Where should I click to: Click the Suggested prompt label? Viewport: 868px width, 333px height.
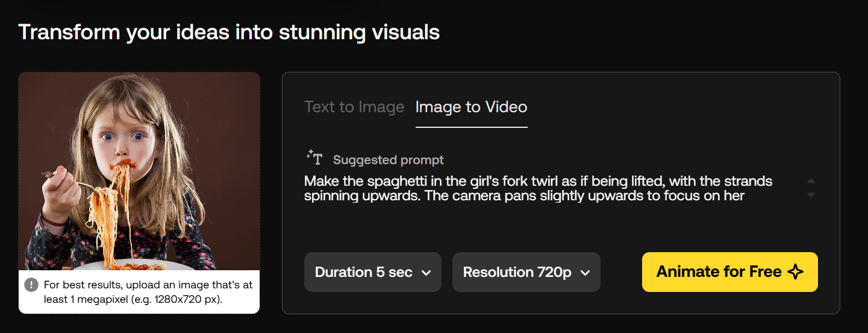(x=389, y=160)
